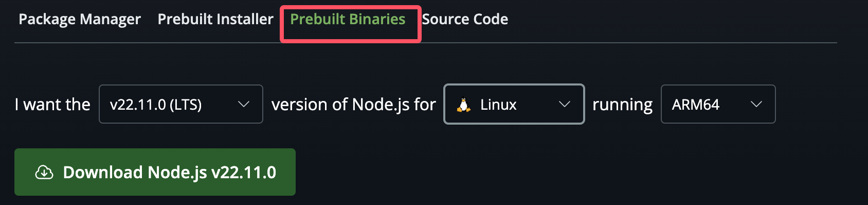
Task: Click the '(LTS)' text in version selector
Action: (186, 105)
